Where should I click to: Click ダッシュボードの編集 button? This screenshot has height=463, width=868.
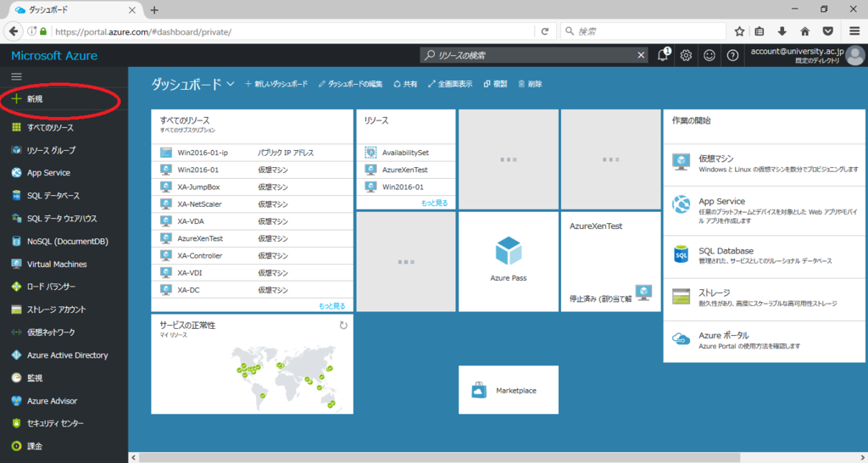click(x=350, y=84)
